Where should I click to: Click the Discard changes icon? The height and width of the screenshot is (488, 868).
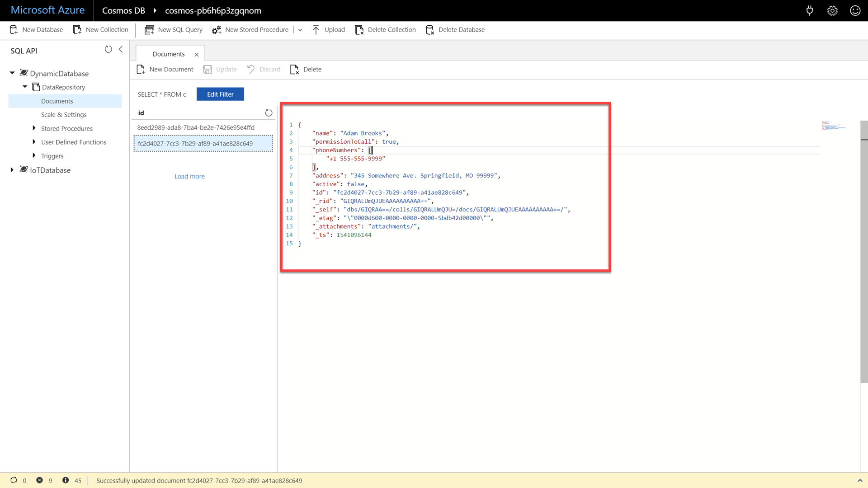click(251, 69)
